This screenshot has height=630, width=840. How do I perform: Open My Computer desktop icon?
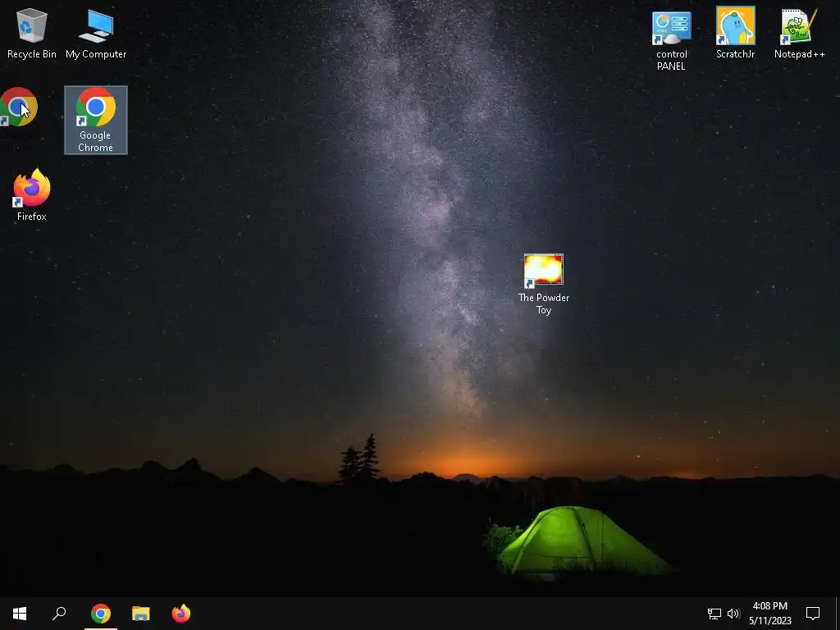pos(96,33)
